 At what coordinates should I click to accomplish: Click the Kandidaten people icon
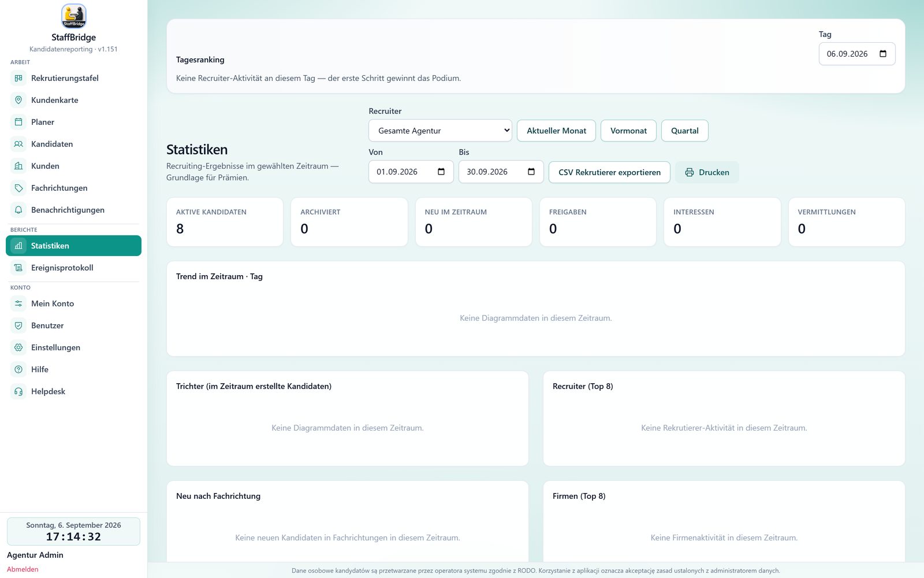18,144
